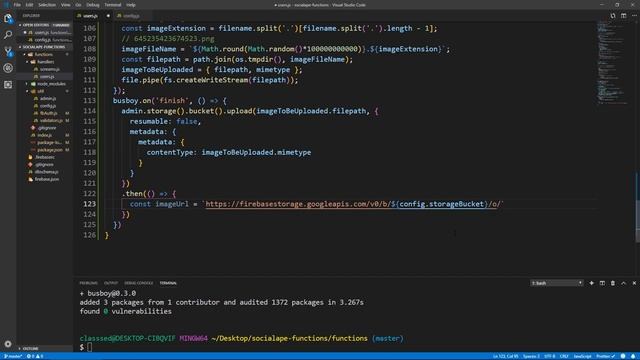The width and height of the screenshot is (640, 360).
Task: Open the Selection menu
Action: (47, 5)
